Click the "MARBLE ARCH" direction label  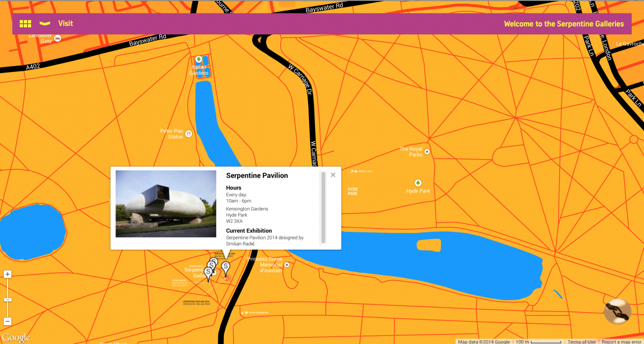[x=365, y=171]
